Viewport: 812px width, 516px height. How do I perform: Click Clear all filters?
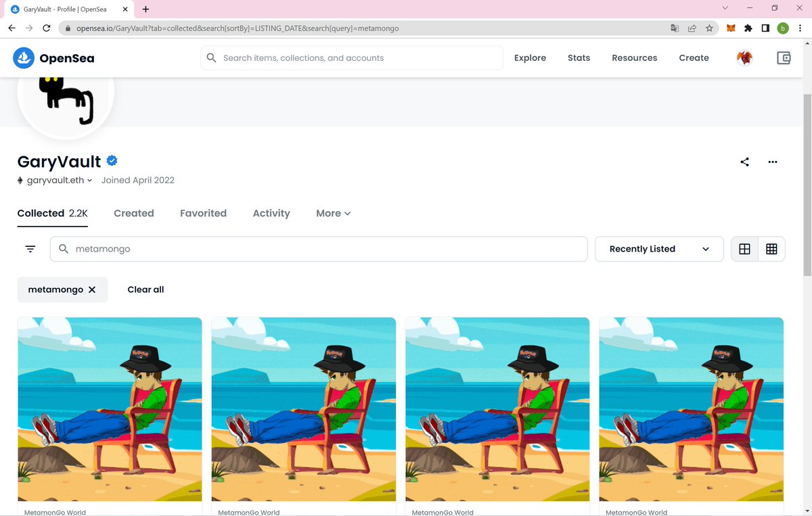tap(145, 289)
